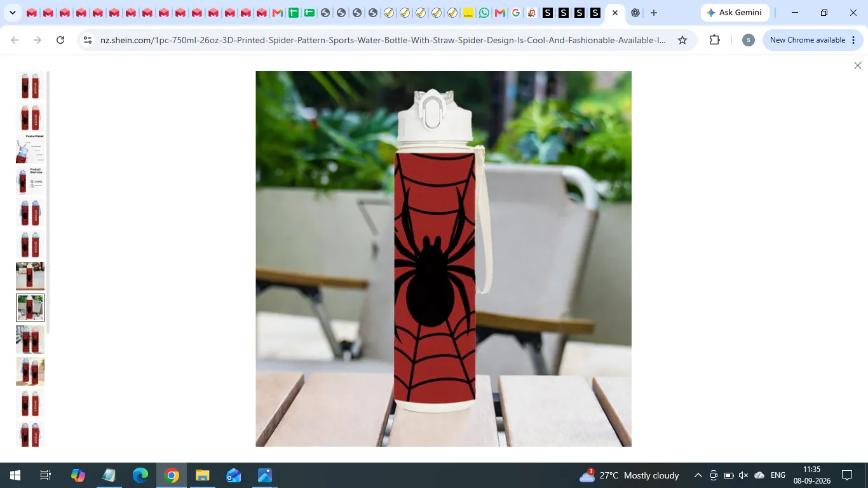Screen dimensions: 868x488
Task: Open the Chrome extensions puzzle icon
Action: tap(715, 40)
